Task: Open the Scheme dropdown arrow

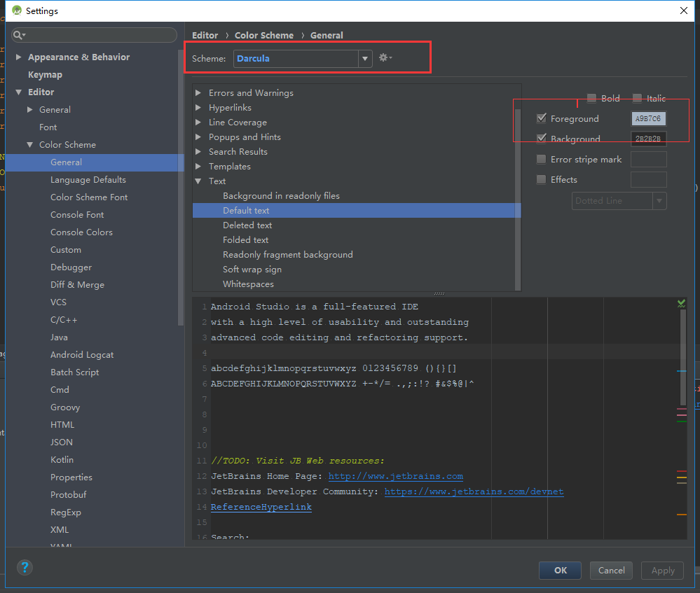Action: (x=365, y=58)
